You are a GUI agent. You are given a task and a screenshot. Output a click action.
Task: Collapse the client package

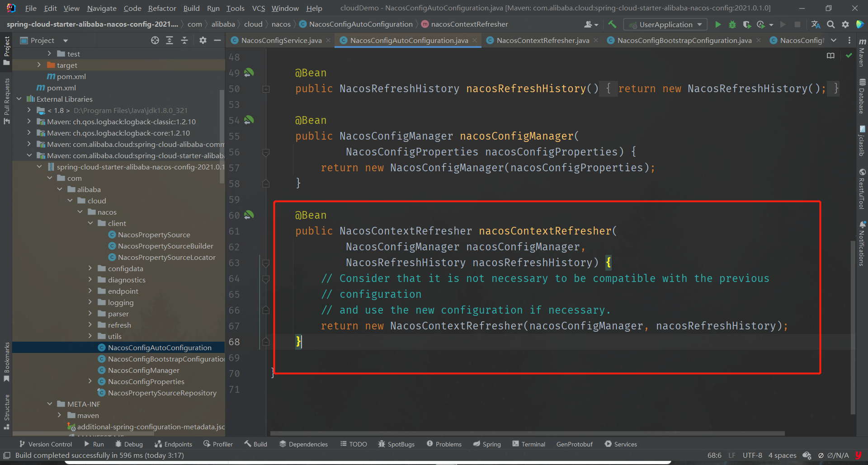[x=90, y=223]
